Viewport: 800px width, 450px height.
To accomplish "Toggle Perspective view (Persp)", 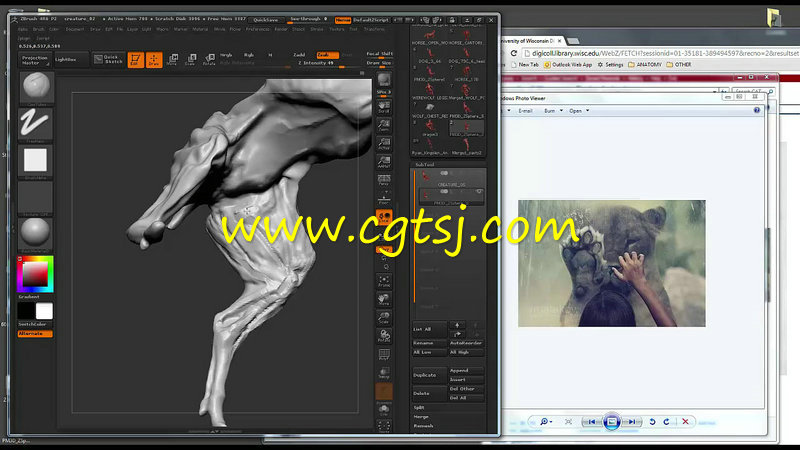I will 384,181.
